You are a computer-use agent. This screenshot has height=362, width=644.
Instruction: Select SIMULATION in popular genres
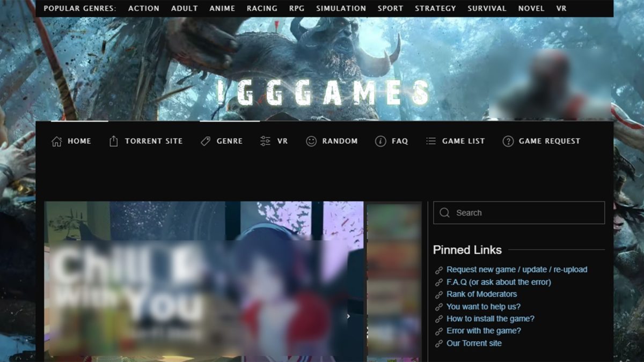(341, 9)
